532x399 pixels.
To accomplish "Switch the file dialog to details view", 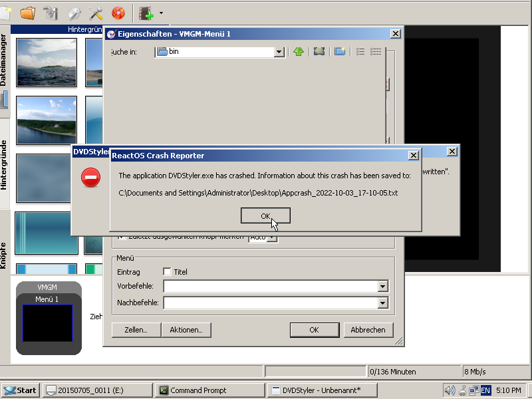I will click(x=376, y=52).
